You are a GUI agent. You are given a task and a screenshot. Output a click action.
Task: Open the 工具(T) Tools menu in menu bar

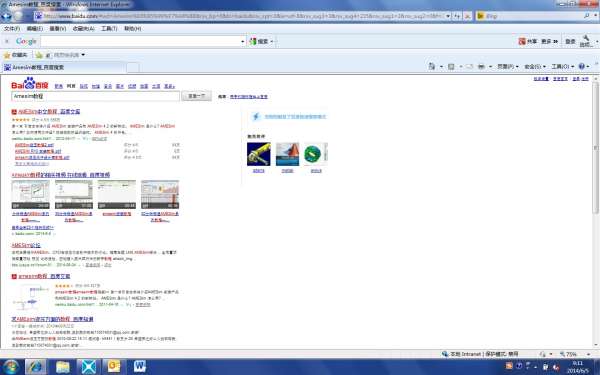(x=109, y=29)
